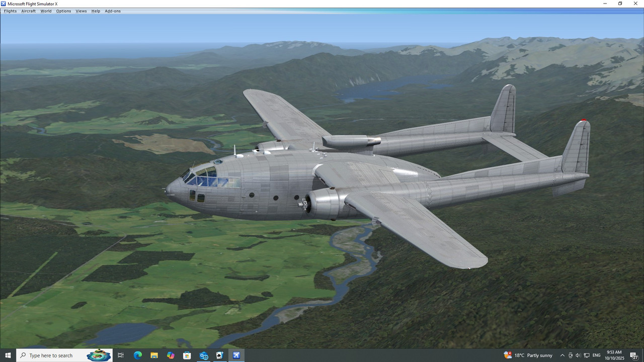Click the search highlights island image
The width and height of the screenshot is (644, 362).
coord(99,355)
